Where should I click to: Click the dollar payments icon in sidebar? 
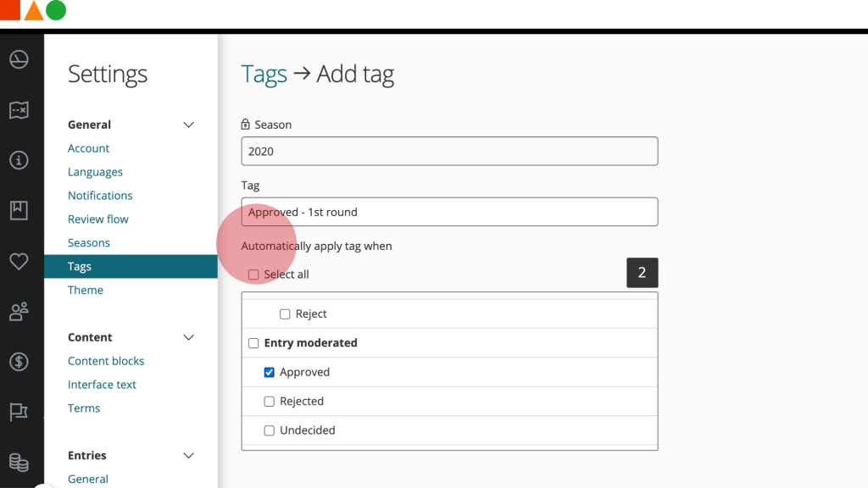[19, 362]
